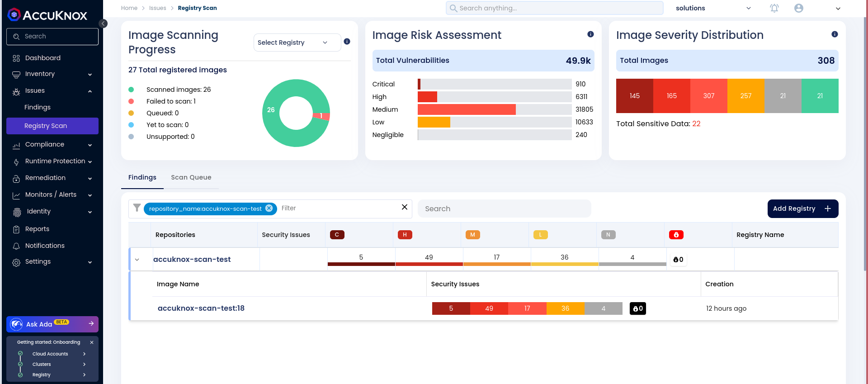
Task: Click the sidebar Search field
Action: tap(52, 37)
